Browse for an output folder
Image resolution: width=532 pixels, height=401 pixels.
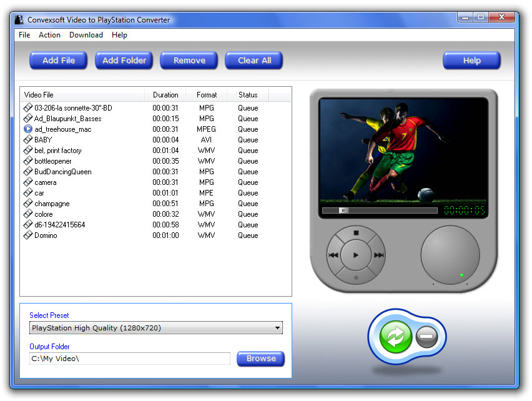point(261,359)
